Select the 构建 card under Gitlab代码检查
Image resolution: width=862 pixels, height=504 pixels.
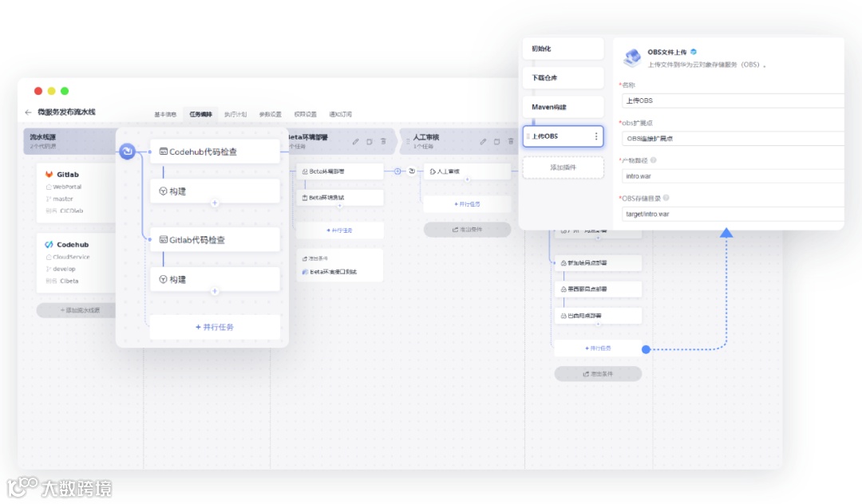215,279
